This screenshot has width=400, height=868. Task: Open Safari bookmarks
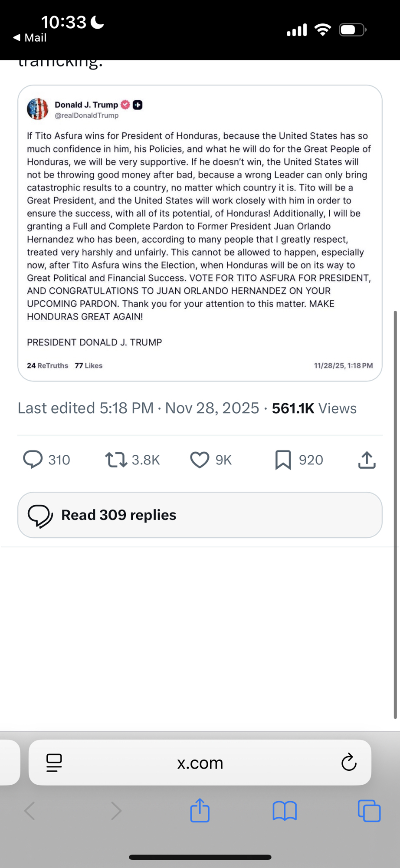(285, 810)
